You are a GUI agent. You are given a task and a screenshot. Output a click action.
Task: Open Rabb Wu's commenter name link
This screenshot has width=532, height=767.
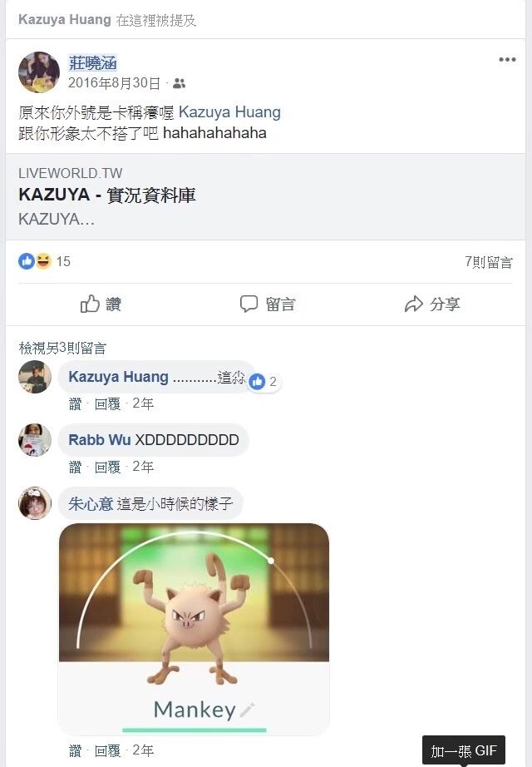(x=99, y=440)
